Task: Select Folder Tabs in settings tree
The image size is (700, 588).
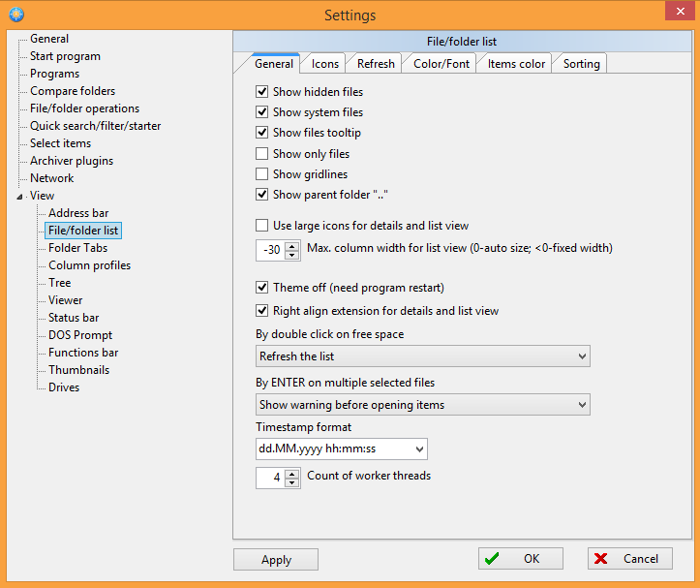Action: (77, 248)
